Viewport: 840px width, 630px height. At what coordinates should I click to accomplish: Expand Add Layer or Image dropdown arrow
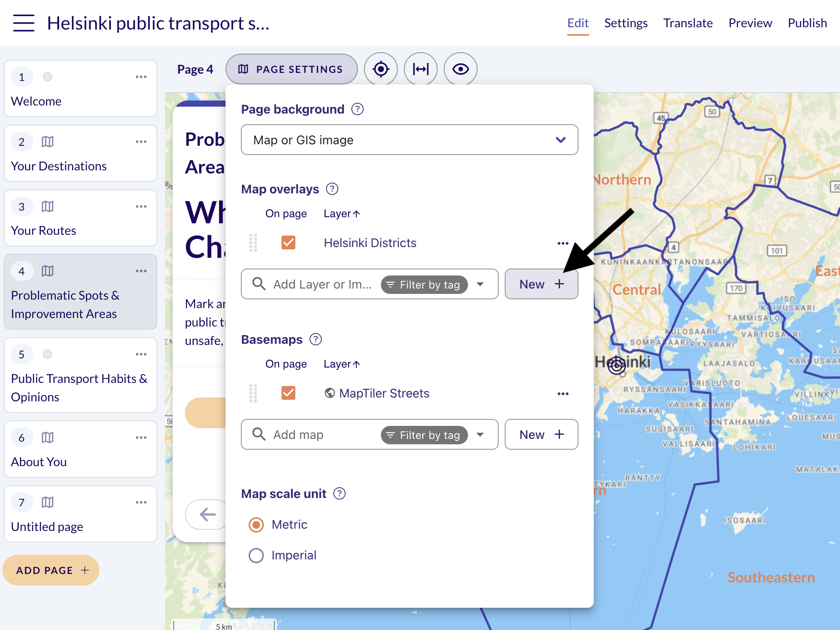point(480,284)
